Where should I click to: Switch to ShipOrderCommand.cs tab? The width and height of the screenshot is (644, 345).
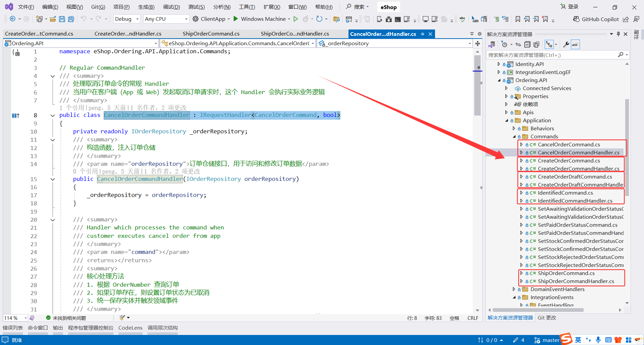pyautogui.click(x=211, y=34)
